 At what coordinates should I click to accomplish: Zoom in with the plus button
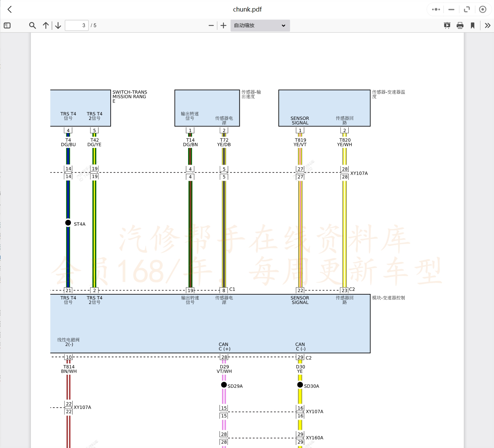click(x=223, y=25)
